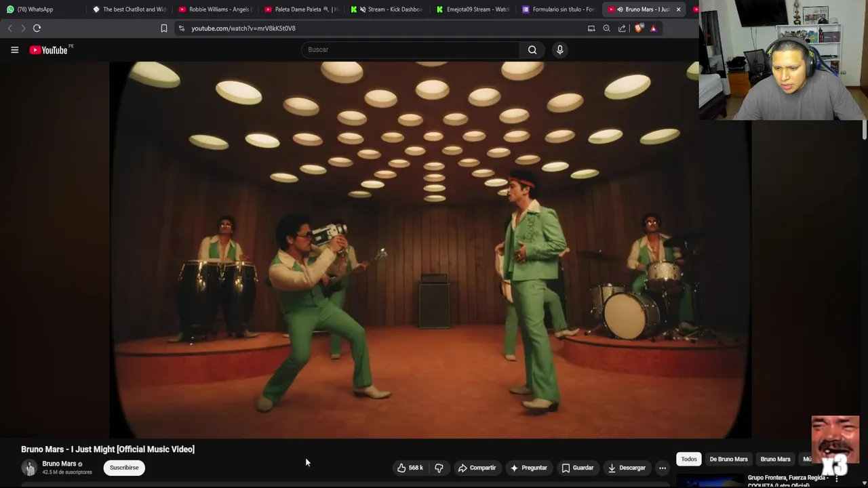Go back with the browser back arrow
Screen dimensions: 868x488
(x=9, y=28)
